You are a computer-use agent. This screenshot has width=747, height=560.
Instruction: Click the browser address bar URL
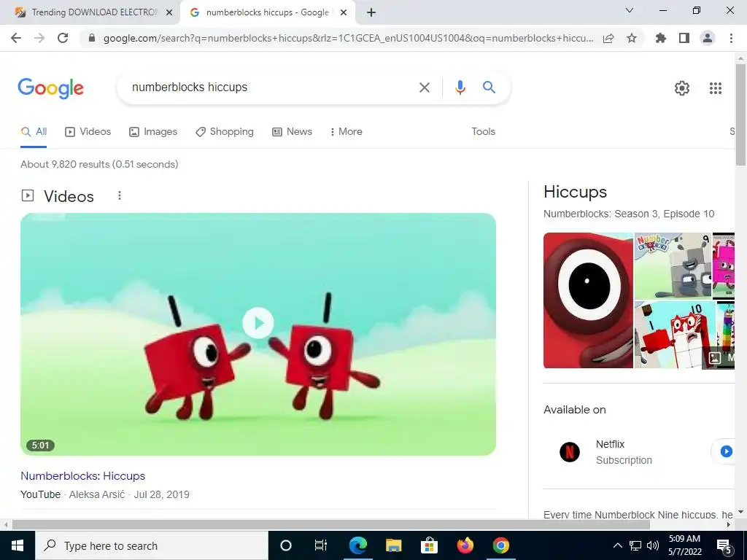[348, 38]
